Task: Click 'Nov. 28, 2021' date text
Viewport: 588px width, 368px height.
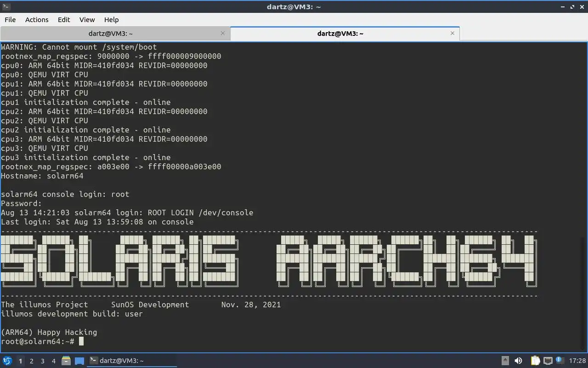Action: (x=251, y=305)
